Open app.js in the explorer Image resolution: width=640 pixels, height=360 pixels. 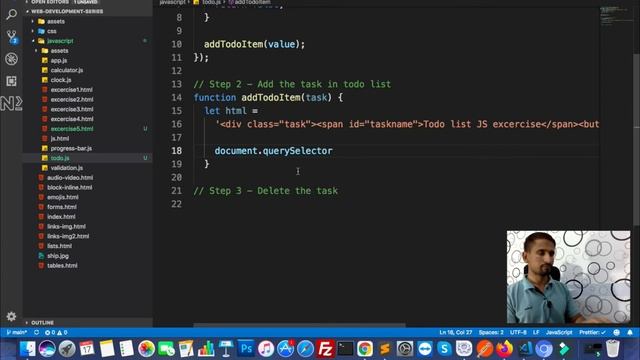click(x=59, y=60)
